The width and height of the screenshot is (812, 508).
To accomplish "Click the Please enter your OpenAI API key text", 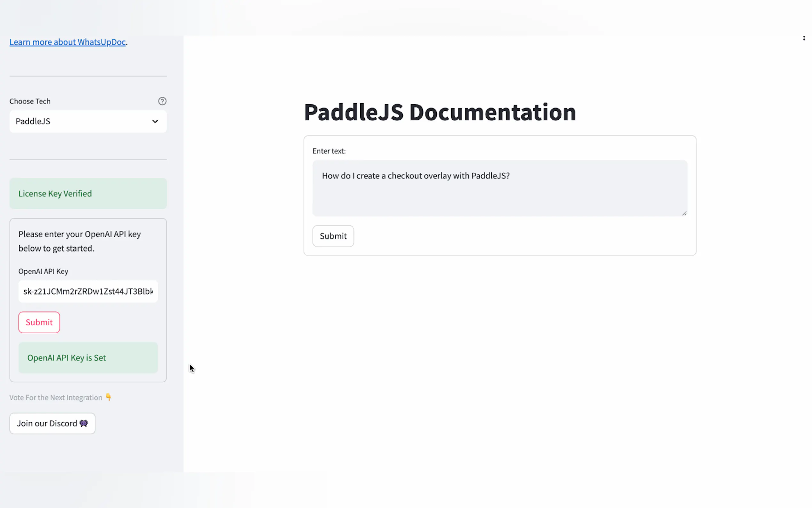I will tap(80, 241).
